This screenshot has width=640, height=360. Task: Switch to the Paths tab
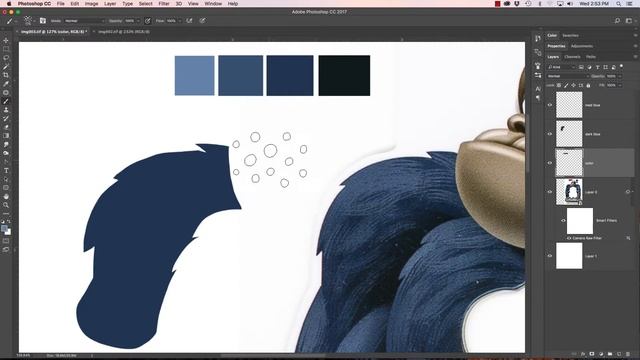[x=591, y=57]
